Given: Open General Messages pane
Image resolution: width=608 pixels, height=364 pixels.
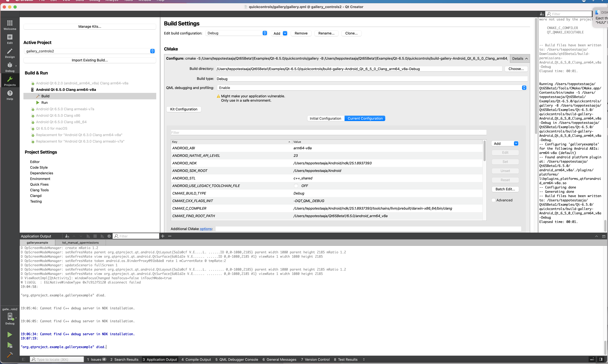Looking at the screenshot, I should pyautogui.click(x=279, y=360).
